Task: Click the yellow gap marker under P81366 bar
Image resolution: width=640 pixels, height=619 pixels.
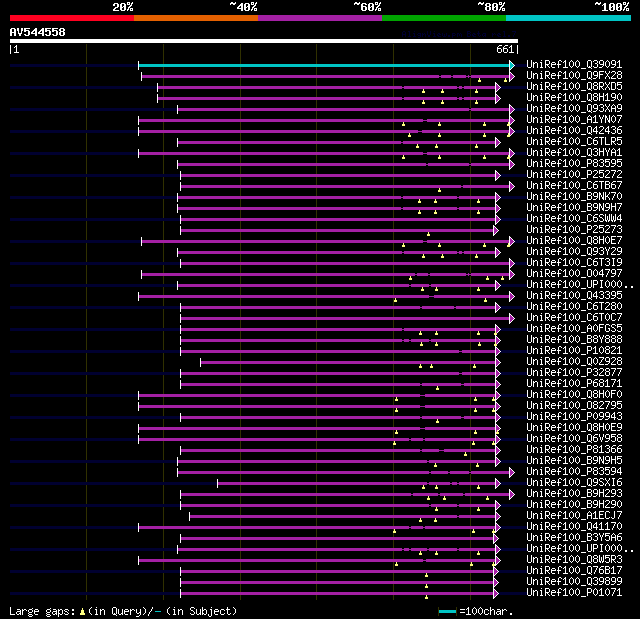Action: [x=465, y=454]
